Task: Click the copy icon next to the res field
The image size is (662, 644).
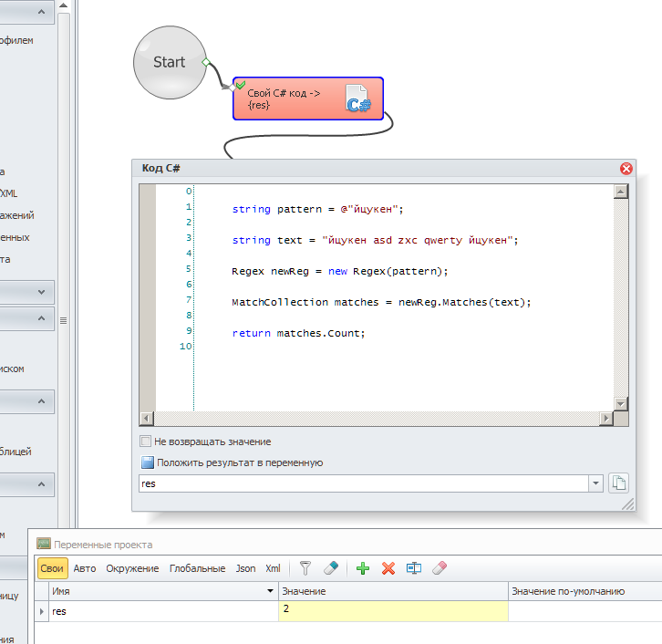Action: (619, 483)
